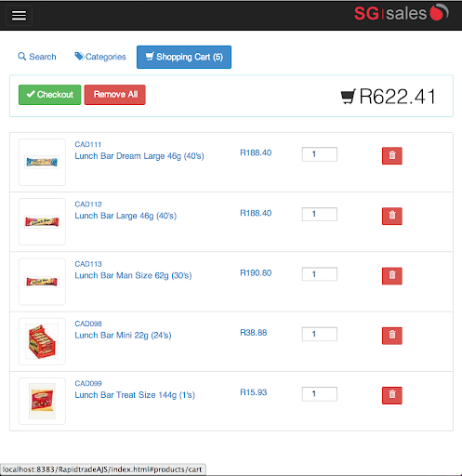Focus quantity field for CAD111

(x=320, y=154)
